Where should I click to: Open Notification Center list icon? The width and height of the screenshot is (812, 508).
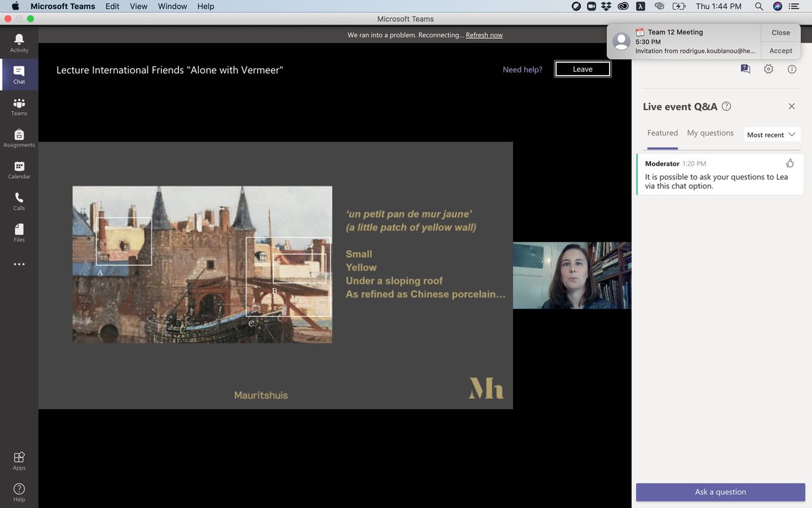click(795, 6)
